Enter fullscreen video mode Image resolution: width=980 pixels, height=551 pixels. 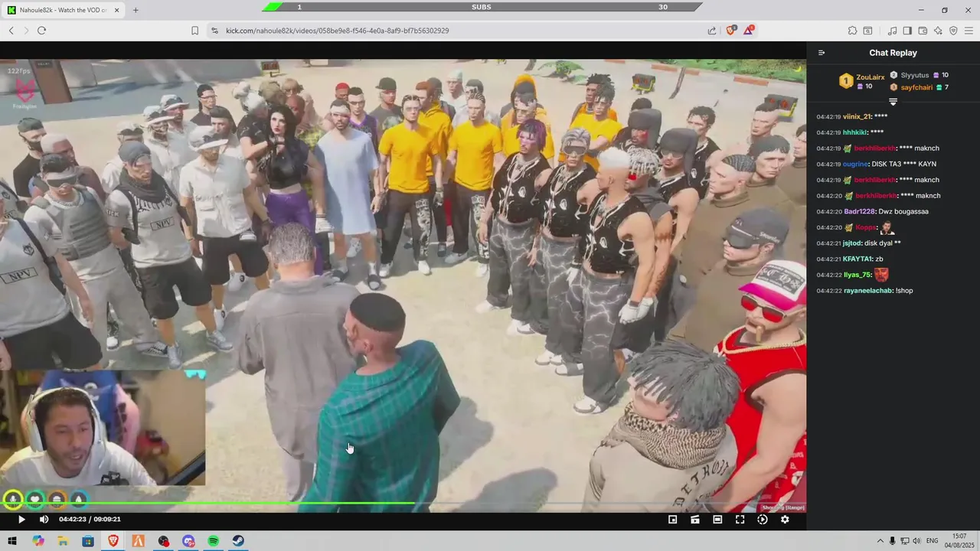point(740,520)
